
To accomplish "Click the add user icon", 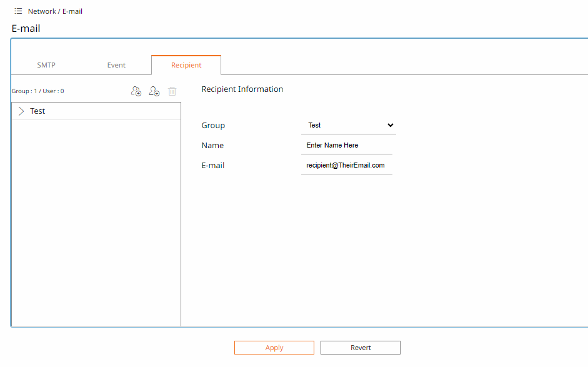I will pos(154,91).
